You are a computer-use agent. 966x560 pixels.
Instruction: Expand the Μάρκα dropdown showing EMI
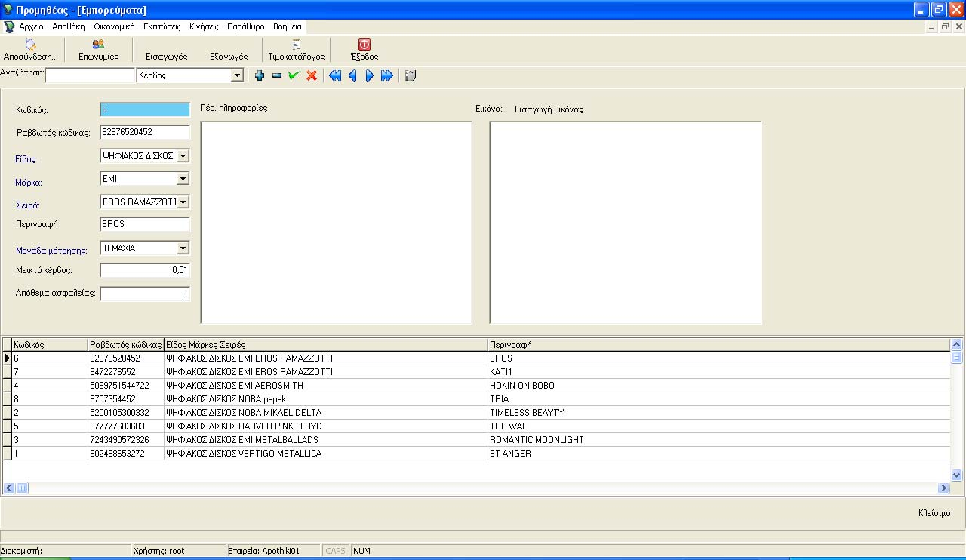(x=183, y=179)
